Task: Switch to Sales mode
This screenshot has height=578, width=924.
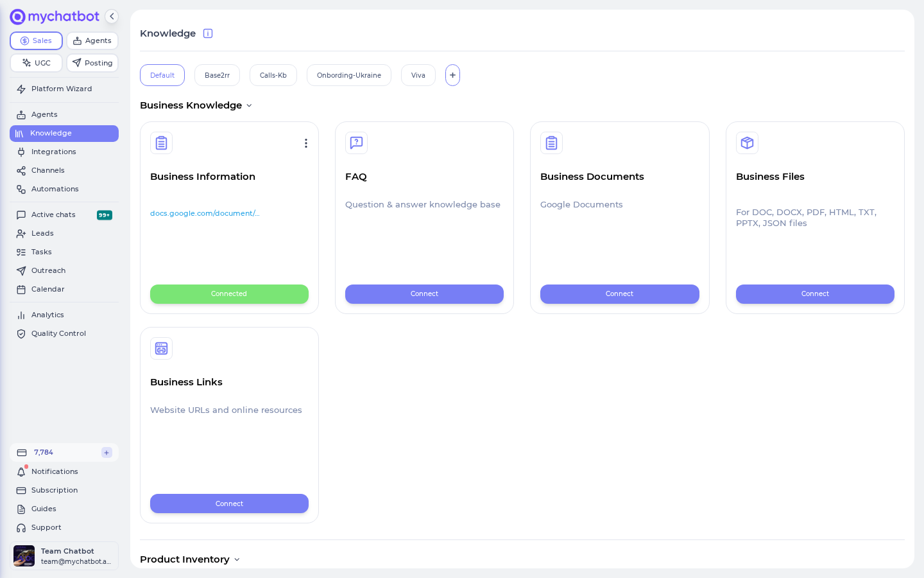Action: pyautogui.click(x=36, y=40)
